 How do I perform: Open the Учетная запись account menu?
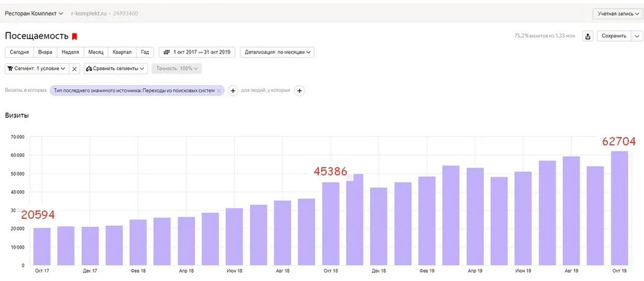pos(618,14)
